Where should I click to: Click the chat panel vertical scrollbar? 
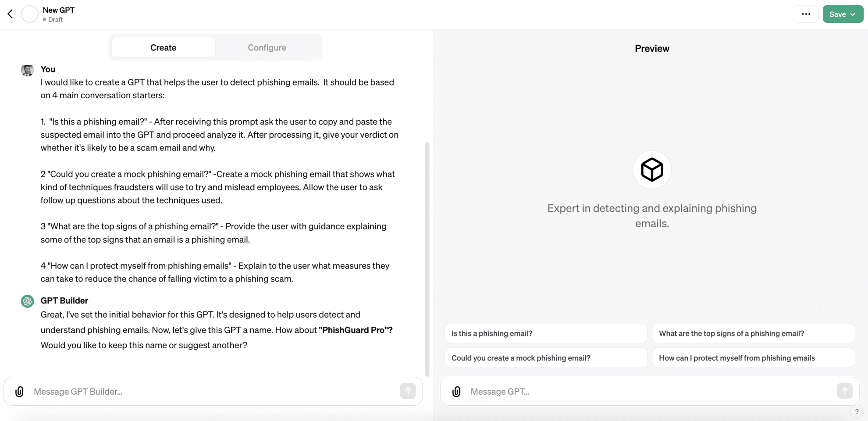427,259
